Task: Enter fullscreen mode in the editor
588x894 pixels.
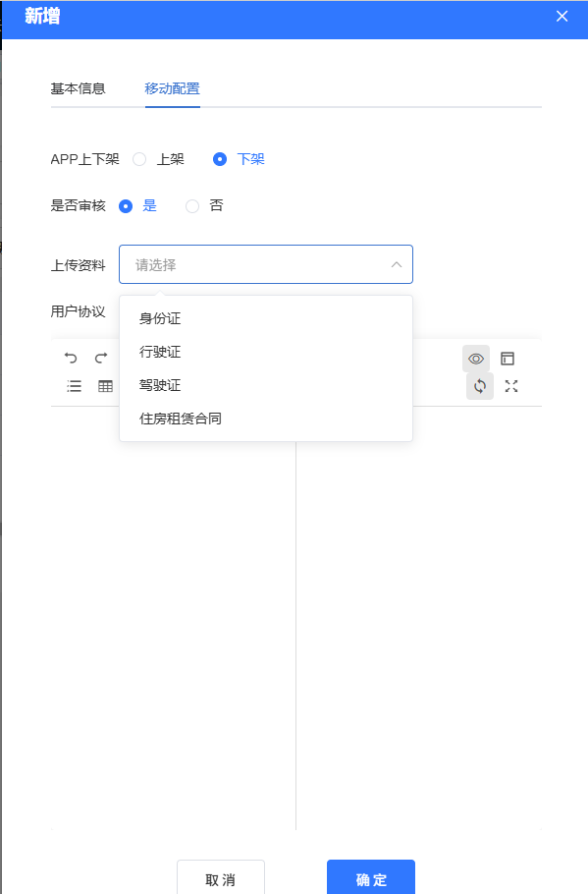Action: point(511,386)
